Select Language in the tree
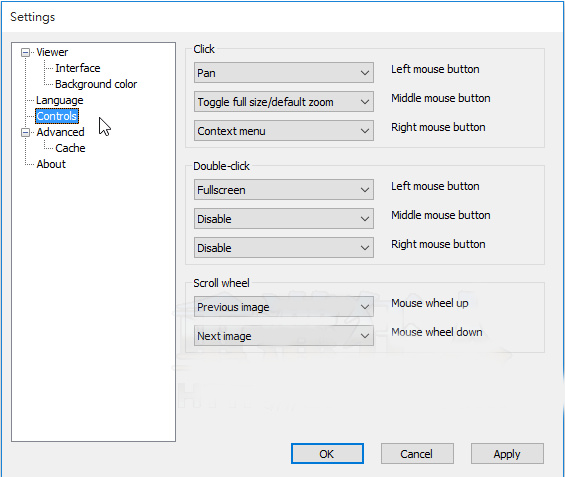 point(59,100)
